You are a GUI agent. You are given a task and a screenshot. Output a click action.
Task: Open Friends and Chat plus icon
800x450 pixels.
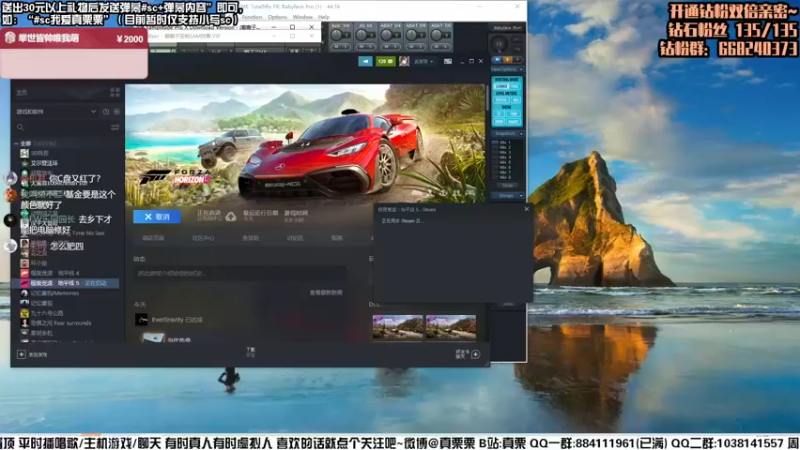476,354
